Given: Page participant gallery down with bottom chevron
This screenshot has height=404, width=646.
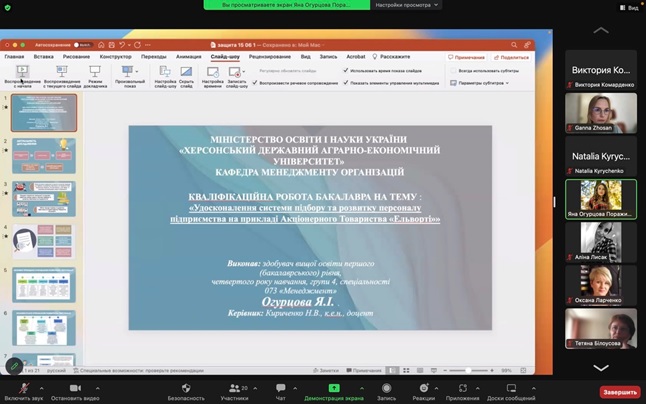Looking at the screenshot, I should pos(601,367).
